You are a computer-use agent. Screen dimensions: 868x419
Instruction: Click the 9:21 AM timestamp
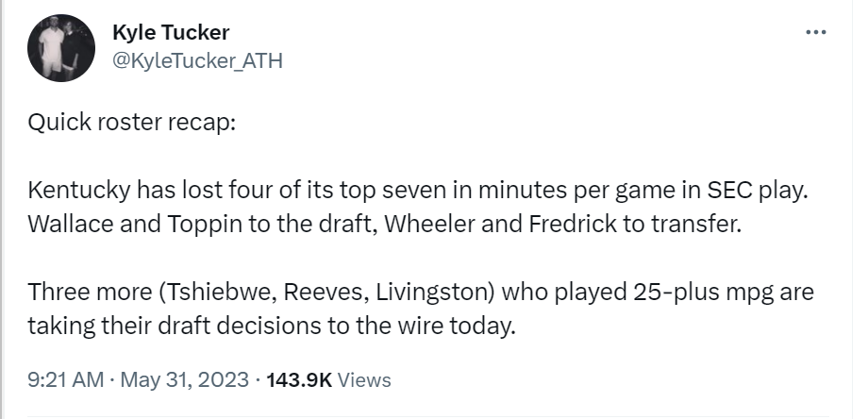(65, 380)
